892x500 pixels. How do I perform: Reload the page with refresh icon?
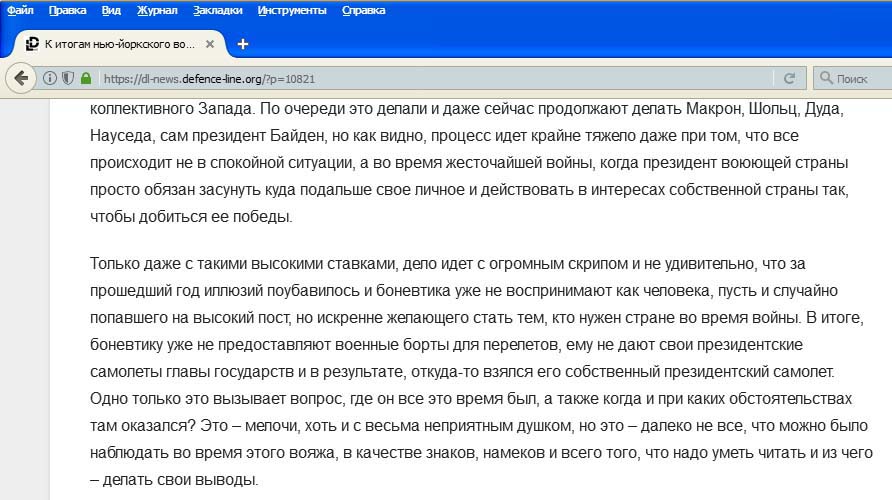(x=789, y=78)
